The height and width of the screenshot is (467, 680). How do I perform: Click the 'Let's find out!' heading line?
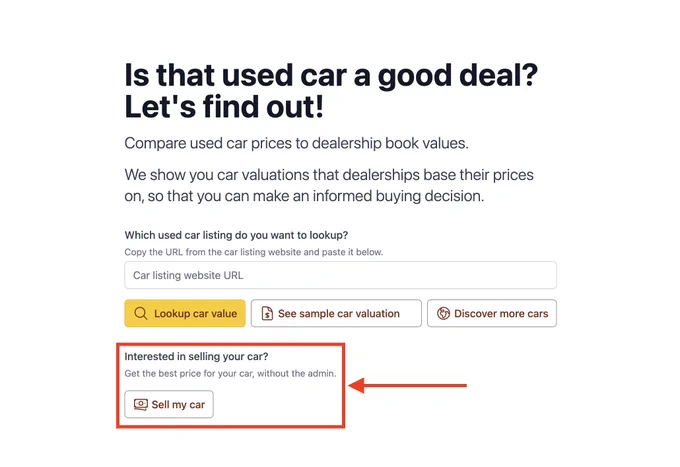(224, 107)
